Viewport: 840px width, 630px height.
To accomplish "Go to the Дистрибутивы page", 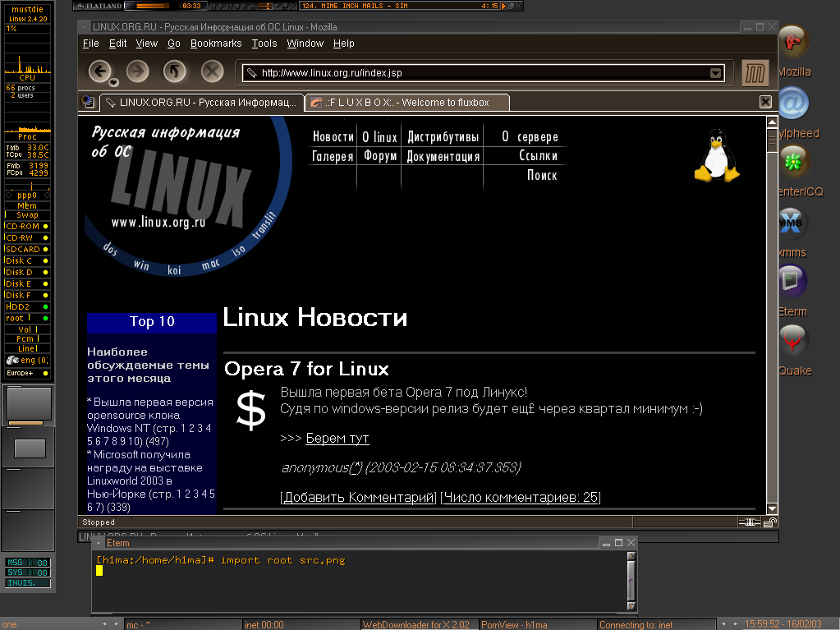I will (x=443, y=137).
